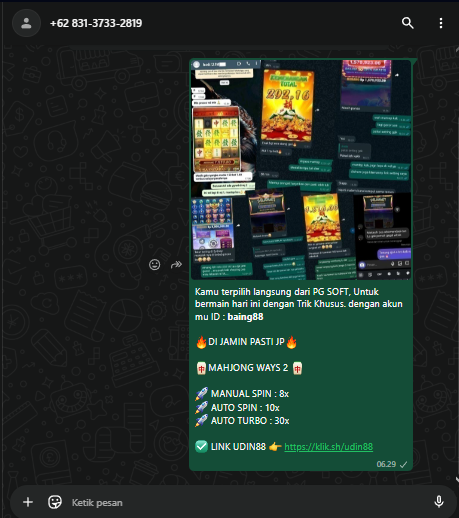Forward the message using arrow icon

[x=176, y=265]
